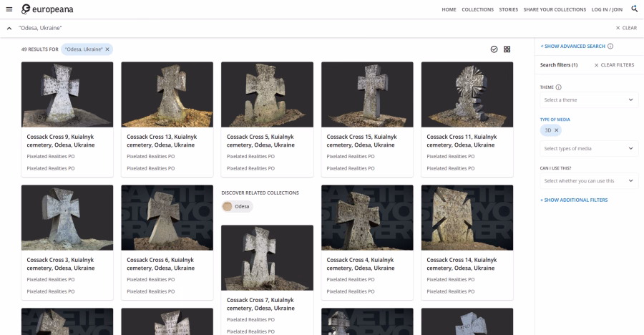Click the Cossack Cross 7 title text

pyautogui.click(x=260, y=304)
